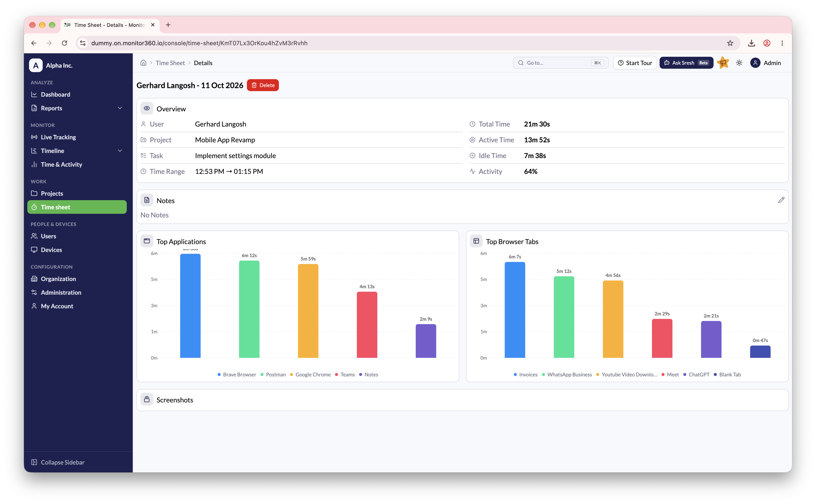The image size is (816, 504).
Task: Click the Go to... search field
Action: (x=561, y=63)
